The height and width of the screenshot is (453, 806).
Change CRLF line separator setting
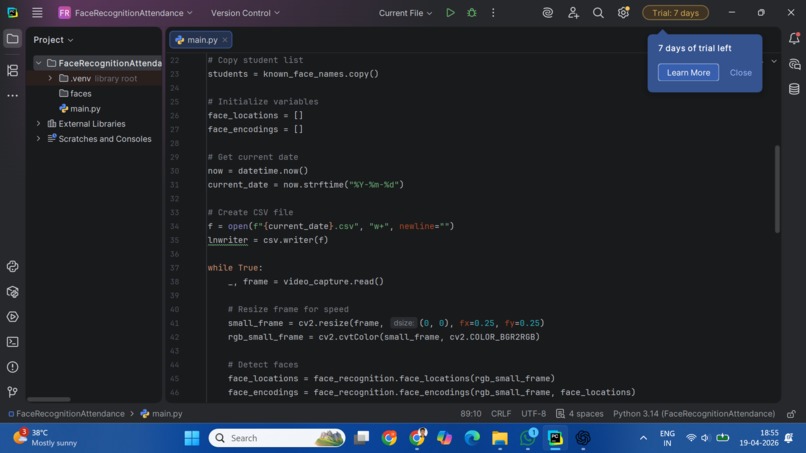pos(501,414)
